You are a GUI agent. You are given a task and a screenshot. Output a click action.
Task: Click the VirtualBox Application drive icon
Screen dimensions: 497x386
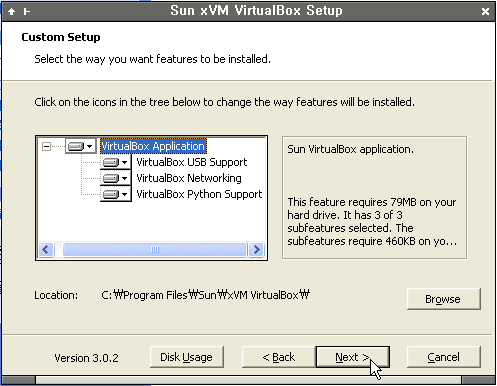coord(76,146)
